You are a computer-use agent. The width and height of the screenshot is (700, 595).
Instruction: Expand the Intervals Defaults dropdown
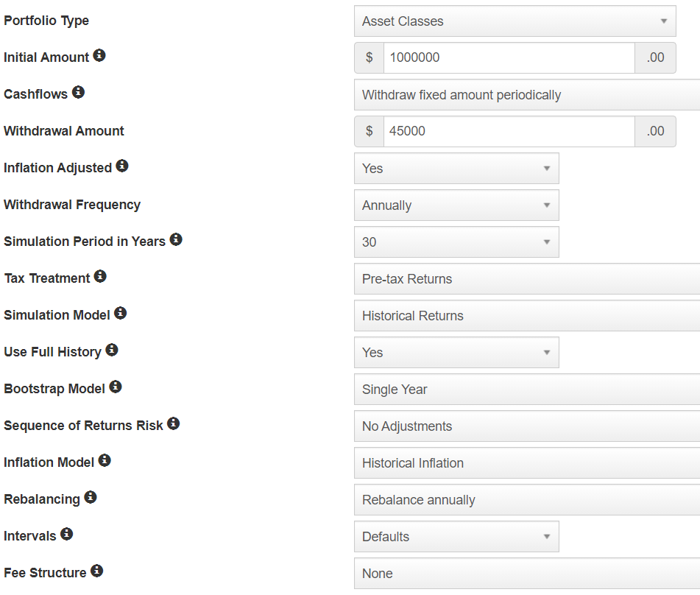456,537
